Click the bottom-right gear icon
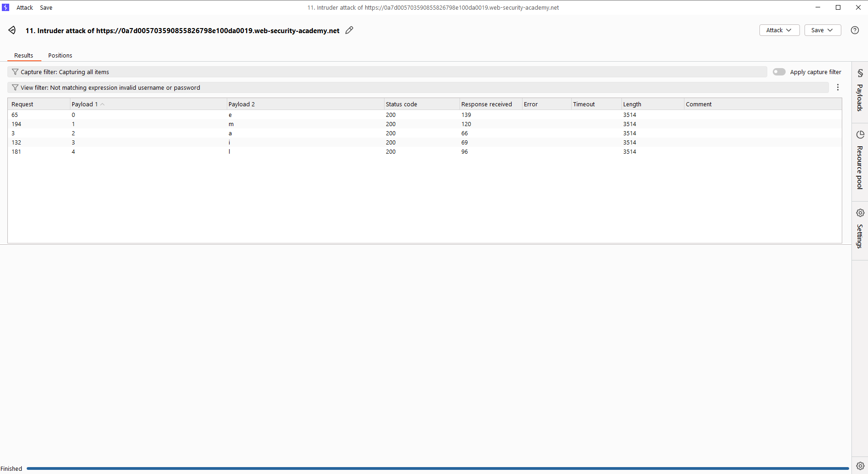 tap(860, 466)
